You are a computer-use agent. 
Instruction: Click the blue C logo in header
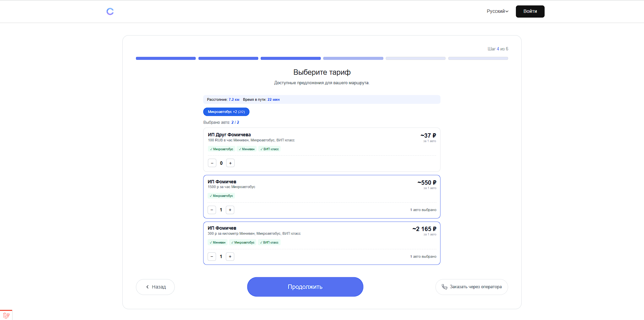click(110, 12)
